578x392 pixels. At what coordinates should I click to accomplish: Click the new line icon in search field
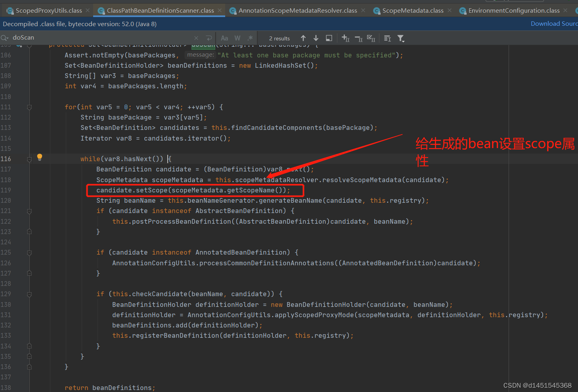209,38
